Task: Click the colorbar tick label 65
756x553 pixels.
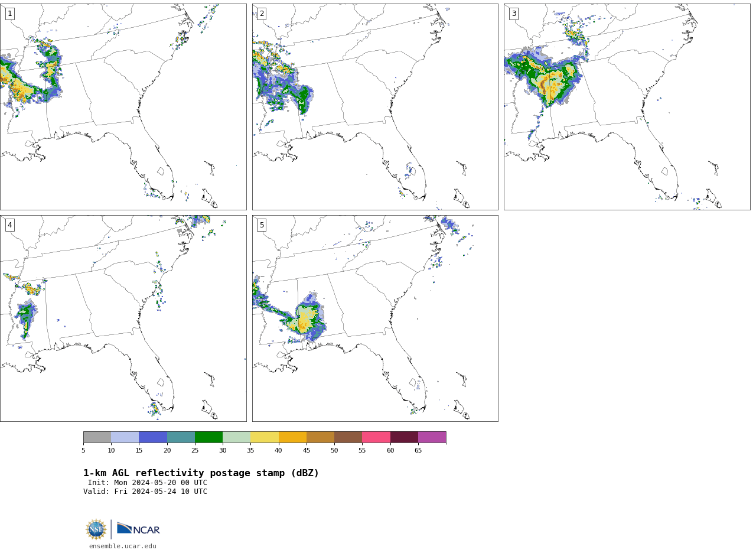Action: [418, 451]
